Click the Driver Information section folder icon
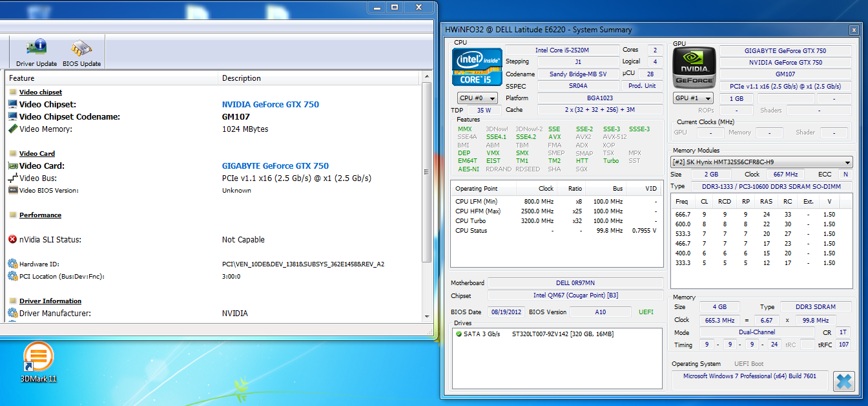This screenshot has height=406, width=868. click(x=13, y=301)
